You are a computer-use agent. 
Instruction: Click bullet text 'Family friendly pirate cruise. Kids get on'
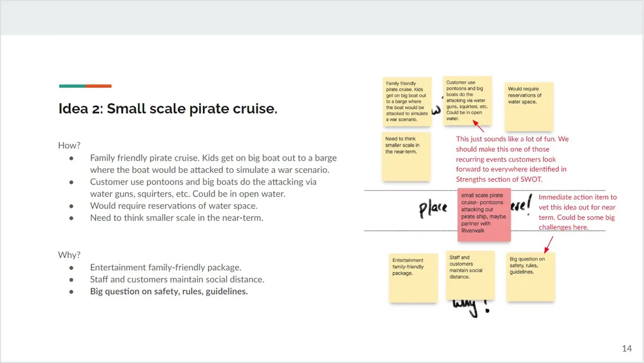(213, 164)
